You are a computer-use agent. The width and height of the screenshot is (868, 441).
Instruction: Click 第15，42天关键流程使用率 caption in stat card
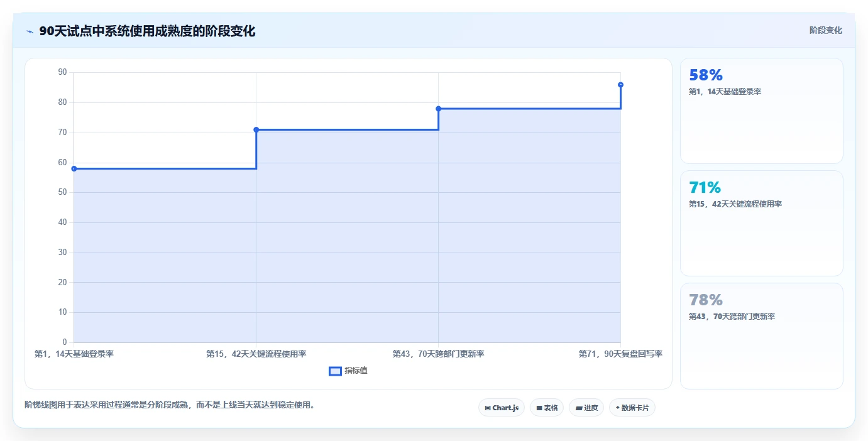(735, 204)
